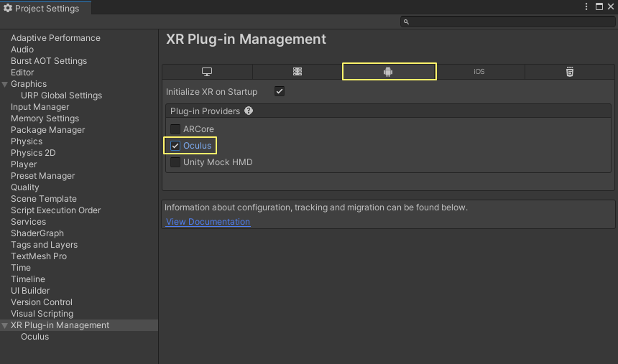The width and height of the screenshot is (618, 364).
Task: Open Quality settings
Action: 25,187
